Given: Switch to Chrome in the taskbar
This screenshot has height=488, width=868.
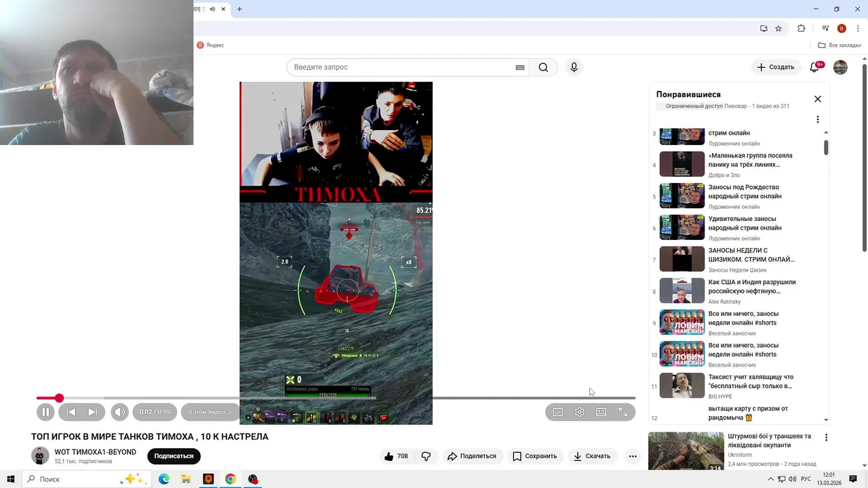Looking at the screenshot, I should [231, 479].
